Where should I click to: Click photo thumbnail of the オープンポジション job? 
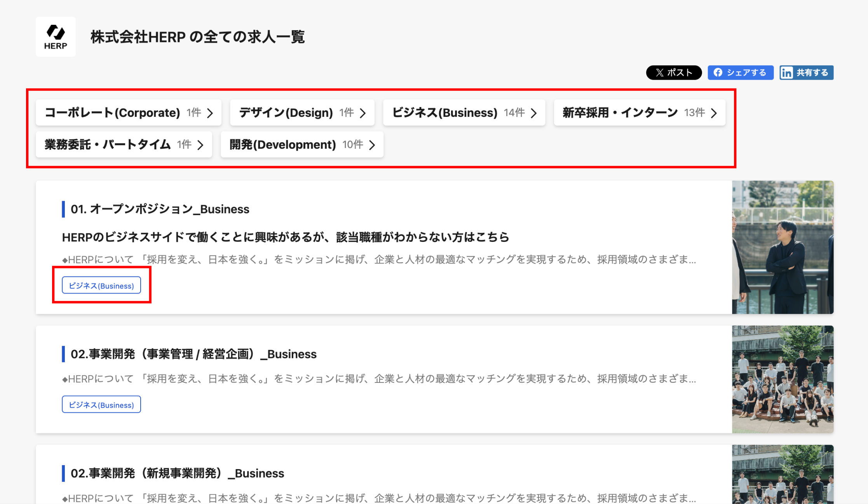pyautogui.click(x=783, y=247)
